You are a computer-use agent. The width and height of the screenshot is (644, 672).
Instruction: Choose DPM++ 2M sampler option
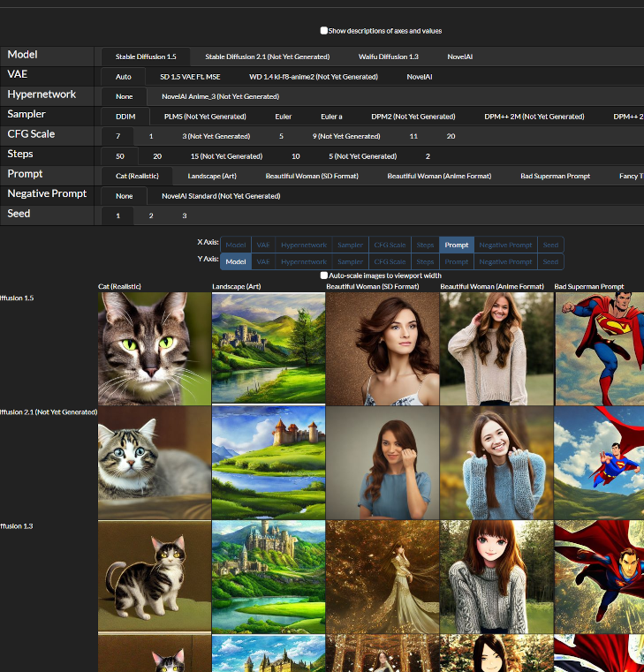click(534, 117)
